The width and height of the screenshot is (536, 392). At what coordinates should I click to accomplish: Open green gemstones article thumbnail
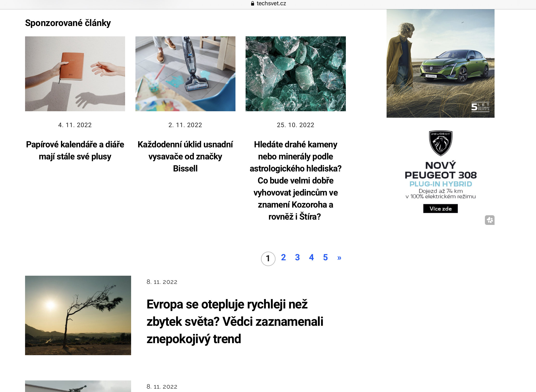click(295, 74)
